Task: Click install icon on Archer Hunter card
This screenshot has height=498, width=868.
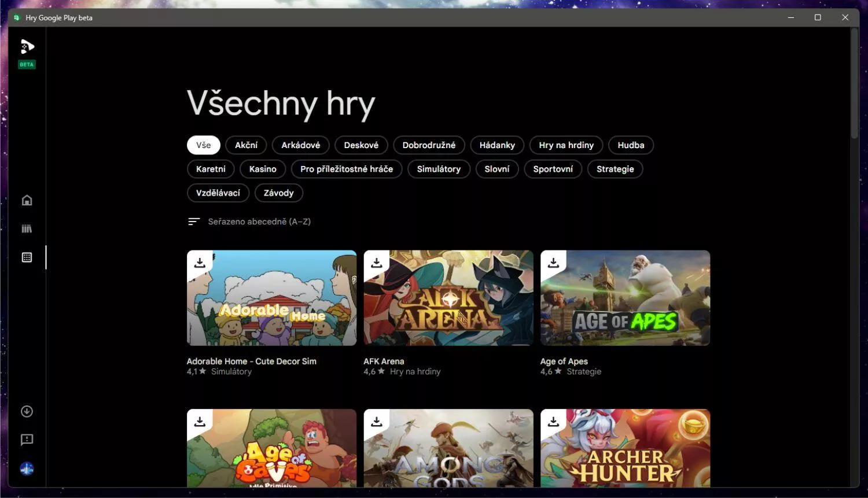Action: point(553,422)
